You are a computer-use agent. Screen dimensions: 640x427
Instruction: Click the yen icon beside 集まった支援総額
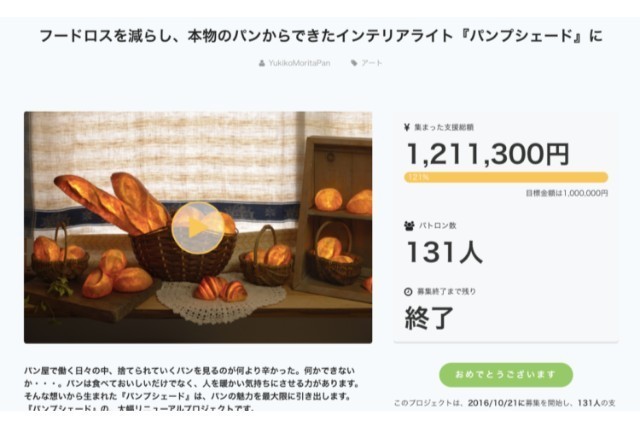tap(408, 128)
